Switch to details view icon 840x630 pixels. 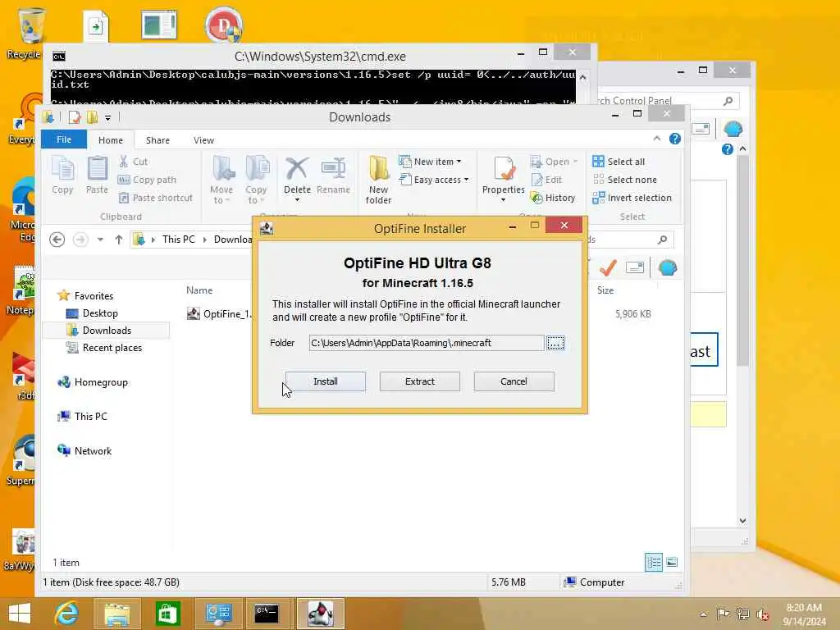click(x=654, y=562)
